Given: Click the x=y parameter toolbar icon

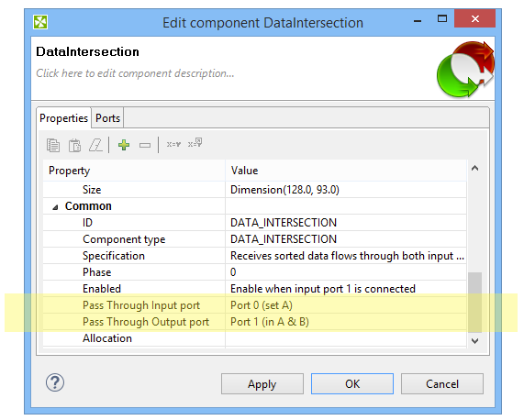Looking at the screenshot, I should tap(173, 144).
